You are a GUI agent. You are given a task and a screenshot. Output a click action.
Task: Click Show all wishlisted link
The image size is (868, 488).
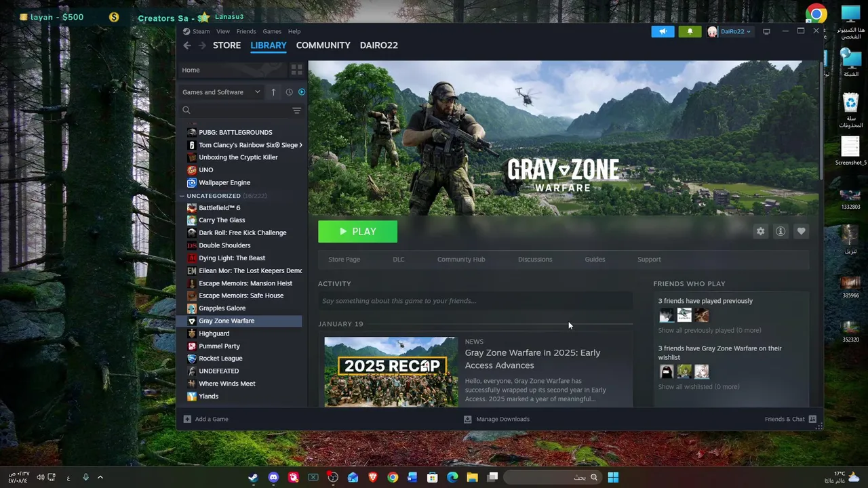coord(698,387)
